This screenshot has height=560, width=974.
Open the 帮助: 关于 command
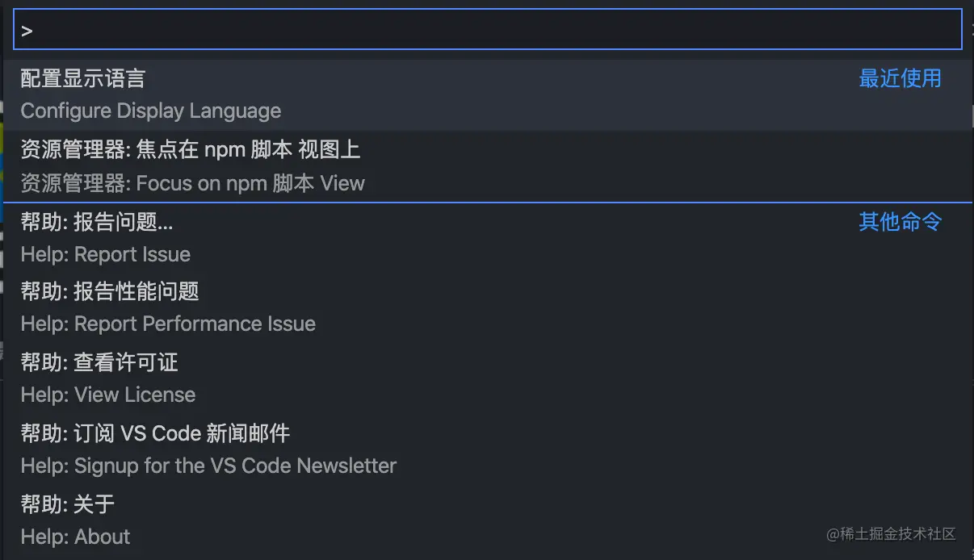(x=68, y=504)
